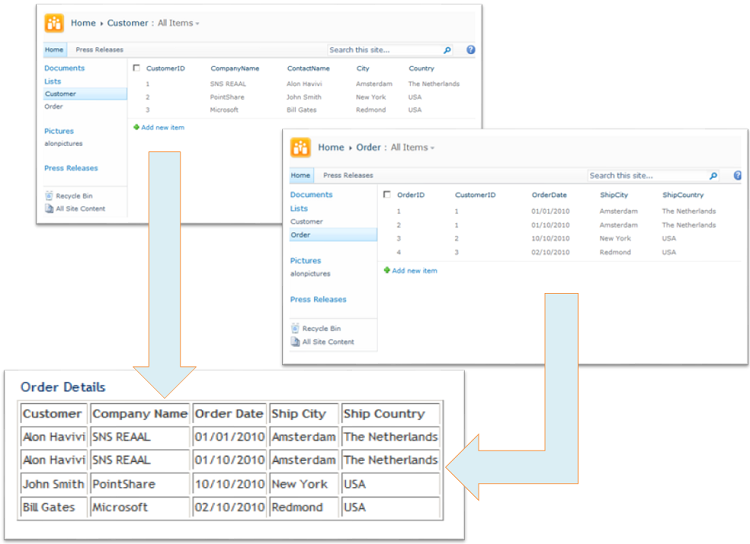
Task: Focus the Search this site field in Customer window
Action: click(x=385, y=50)
